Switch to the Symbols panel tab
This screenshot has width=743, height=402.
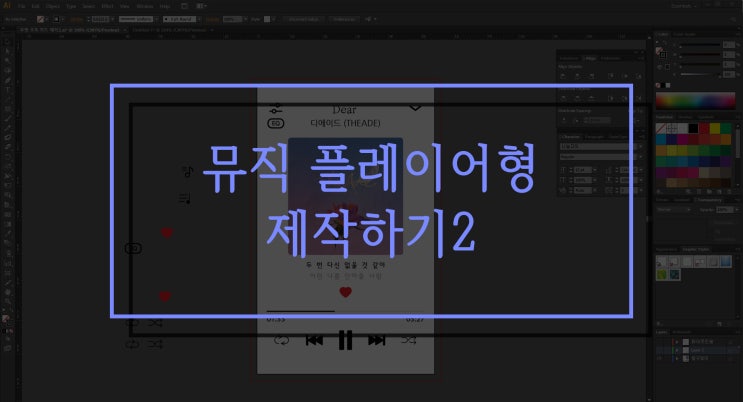[705, 117]
